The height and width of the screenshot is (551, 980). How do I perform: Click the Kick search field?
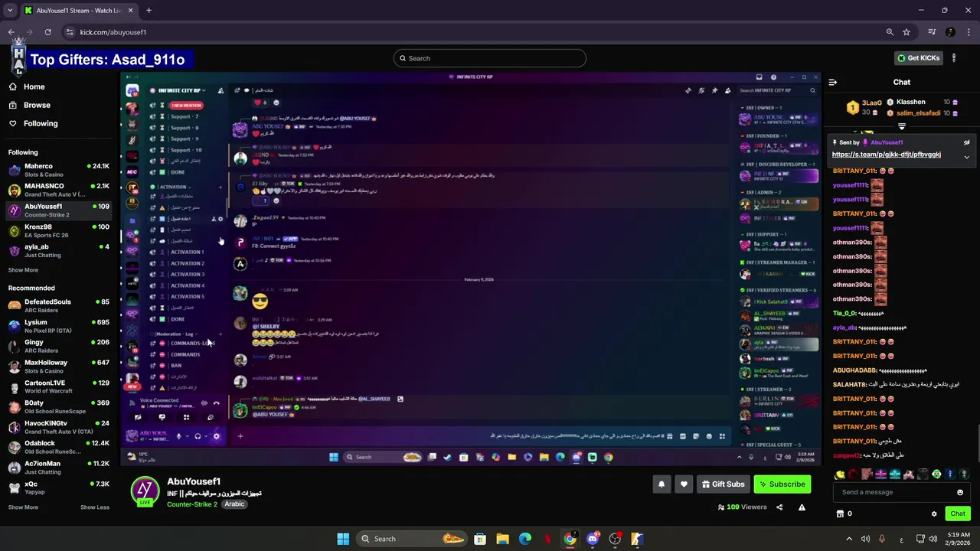point(490,58)
